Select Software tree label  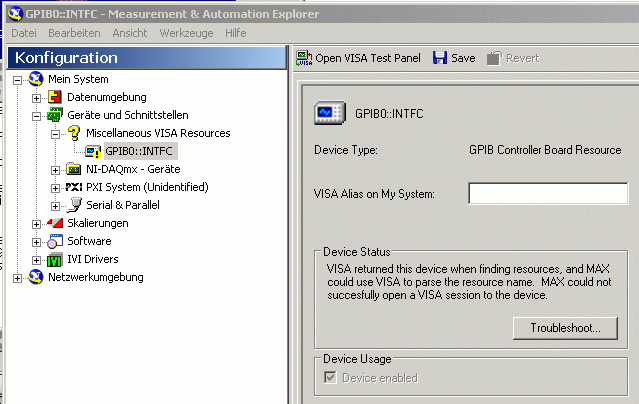(x=89, y=241)
